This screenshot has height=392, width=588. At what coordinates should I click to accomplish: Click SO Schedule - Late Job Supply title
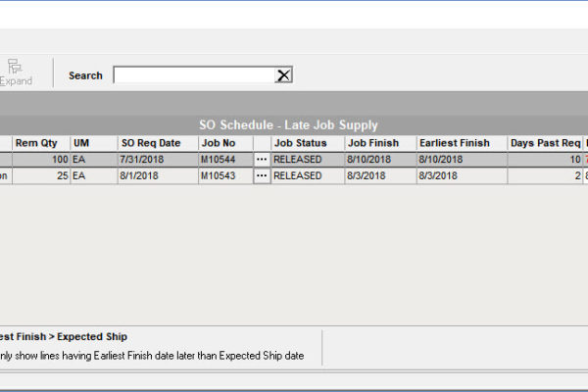point(288,124)
